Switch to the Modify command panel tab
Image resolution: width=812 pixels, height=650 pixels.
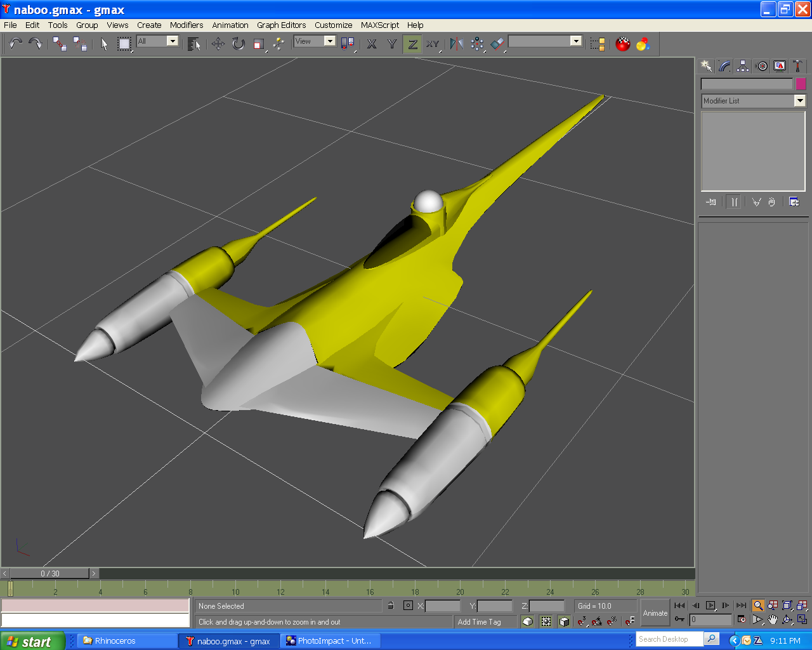click(724, 66)
